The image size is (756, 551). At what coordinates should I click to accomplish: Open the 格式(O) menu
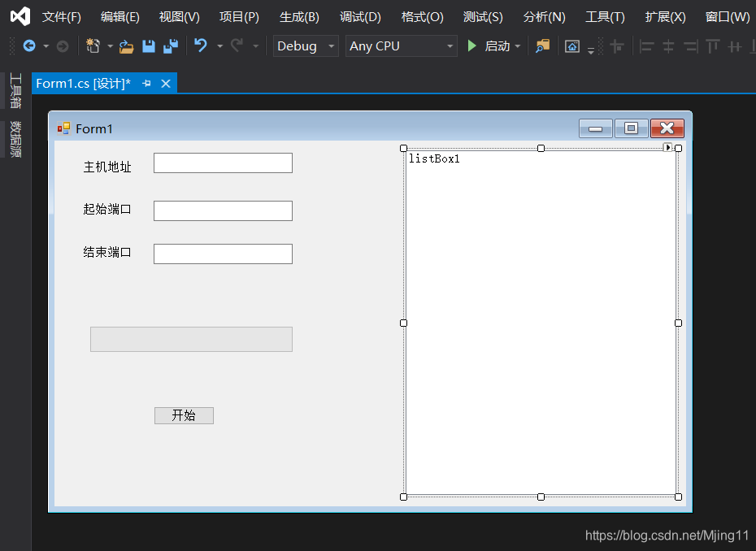[423, 17]
